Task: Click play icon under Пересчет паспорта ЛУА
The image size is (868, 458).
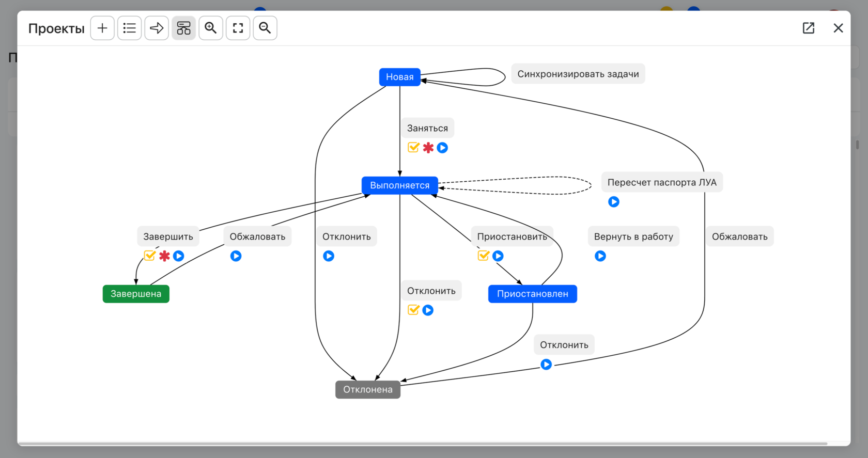Action: [614, 202]
